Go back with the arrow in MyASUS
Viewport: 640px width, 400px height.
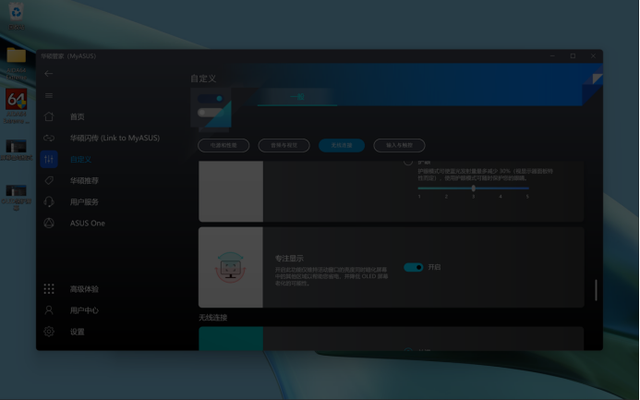click(49, 73)
